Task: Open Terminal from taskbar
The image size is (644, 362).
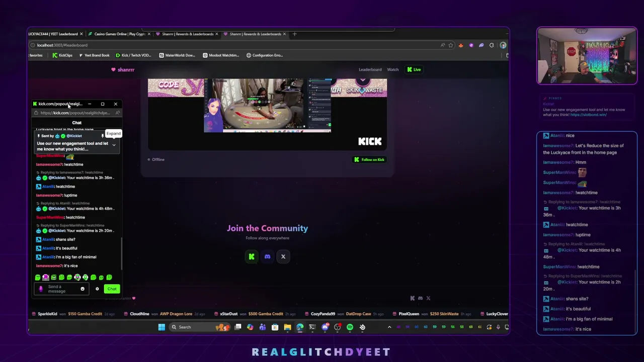Action: [312, 327]
